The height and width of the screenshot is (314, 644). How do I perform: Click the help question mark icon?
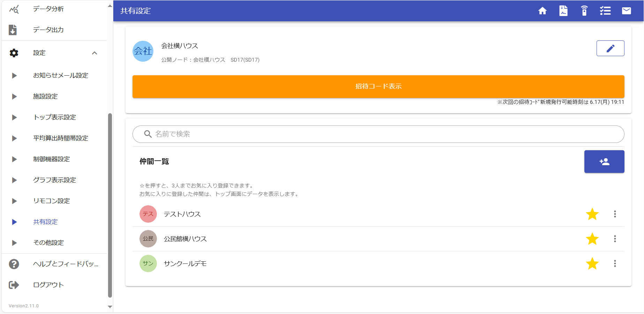(x=14, y=264)
